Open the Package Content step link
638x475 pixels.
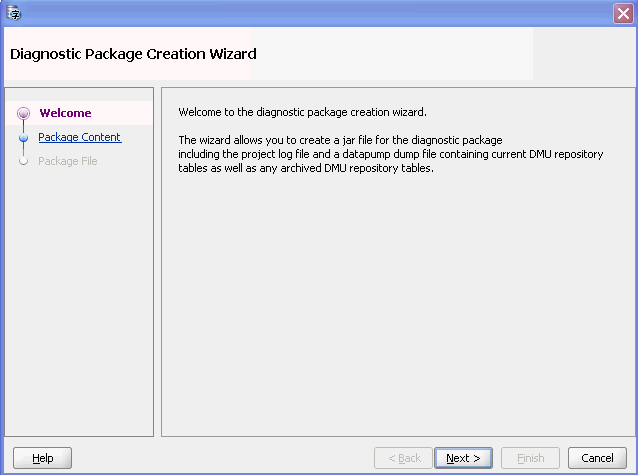[x=80, y=137]
